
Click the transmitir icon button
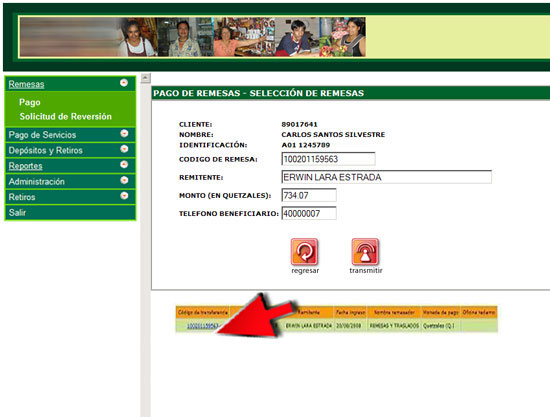365,251
